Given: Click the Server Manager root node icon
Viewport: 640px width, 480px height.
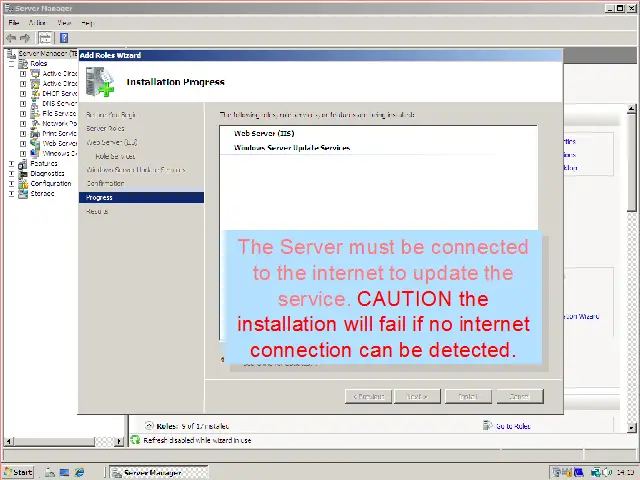Looking at the screenshot, I should point(11,53).
